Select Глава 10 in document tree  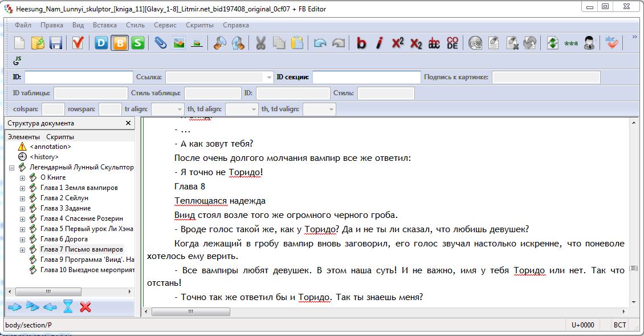[87, 270]
